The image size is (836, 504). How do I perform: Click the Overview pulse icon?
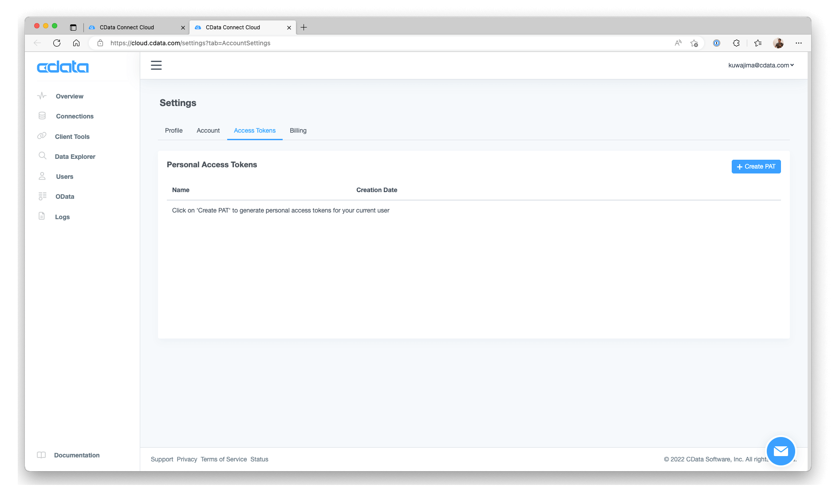coord(42,96)
